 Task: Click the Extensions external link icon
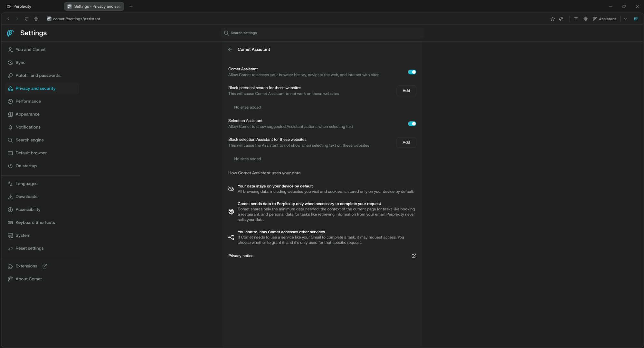click(45, 266)
